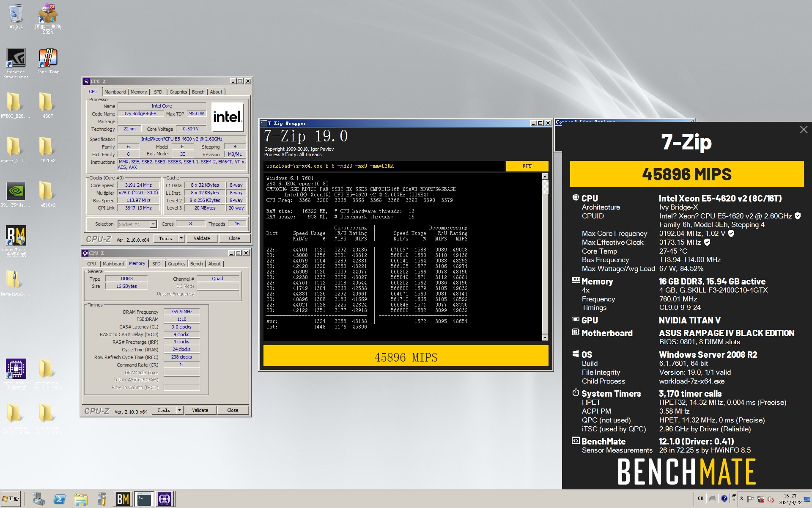
Task: Open the y-cruncher v0.8.2.9523 folder
Action: [47, 374]
